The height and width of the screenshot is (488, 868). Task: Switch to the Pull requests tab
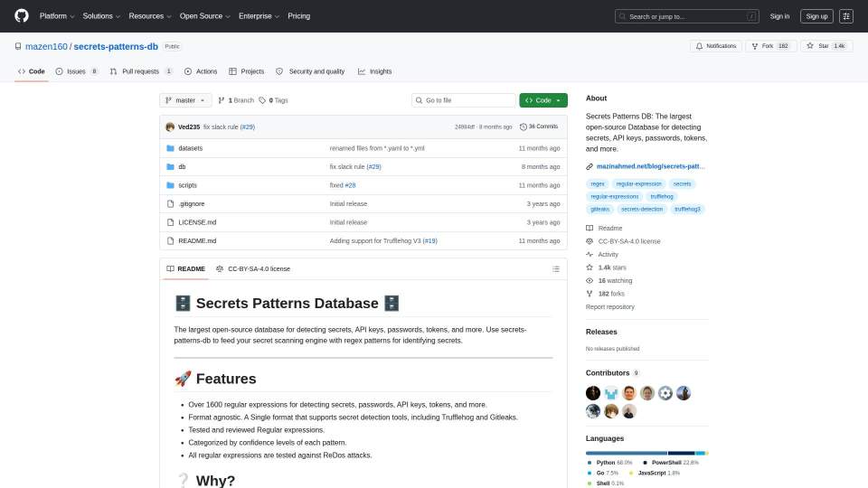click(x=141, y=71)
